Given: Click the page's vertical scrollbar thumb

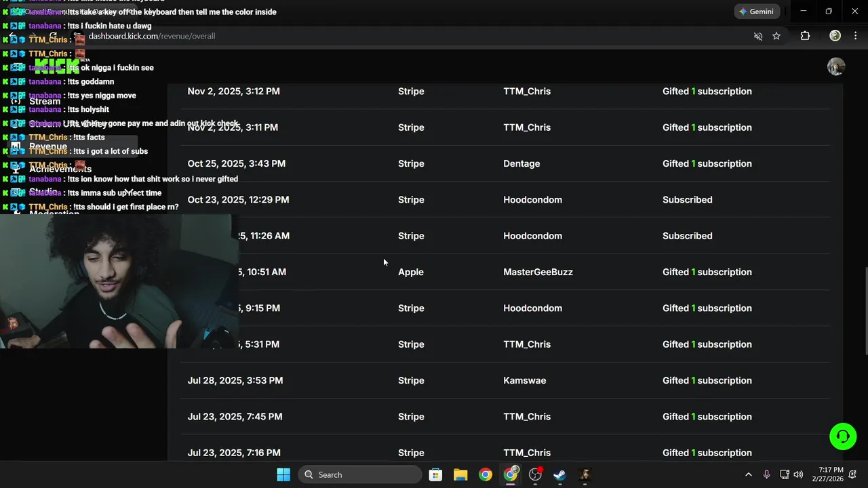Looking at the screenshot, I should (865, 311).
